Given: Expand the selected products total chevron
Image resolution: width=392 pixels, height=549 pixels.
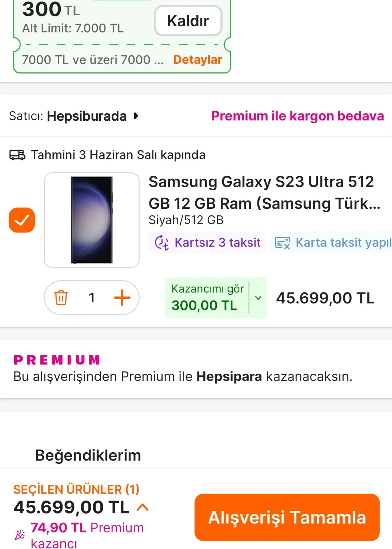Looking at the screenshot, I should pyautogui.click(x=143, y=507).
